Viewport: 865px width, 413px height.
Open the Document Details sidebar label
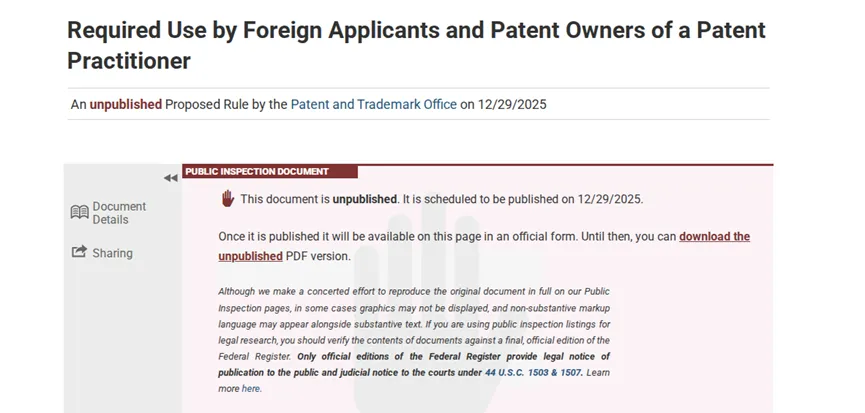click(x=119, y=213)
